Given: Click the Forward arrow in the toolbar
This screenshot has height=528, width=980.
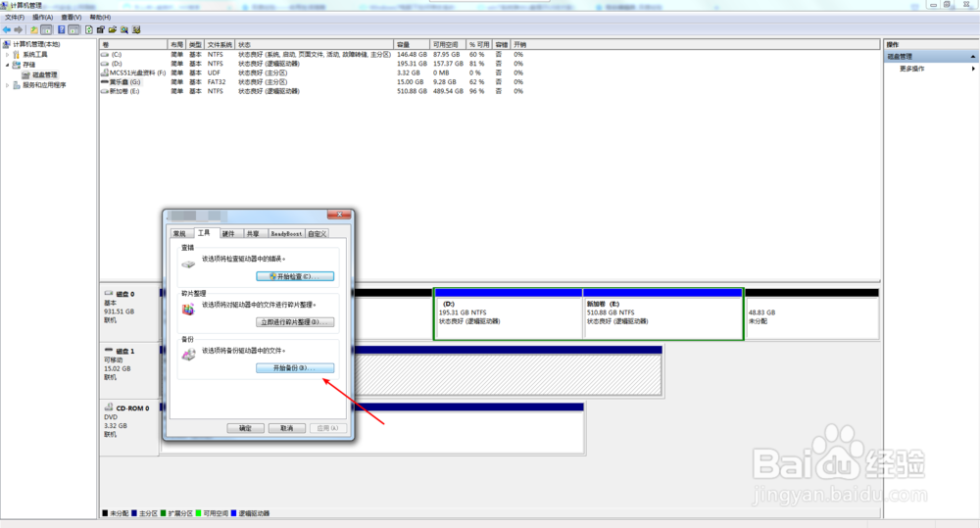Looking at the screenshot, I should pyautogui.click(x=18, y=30).
